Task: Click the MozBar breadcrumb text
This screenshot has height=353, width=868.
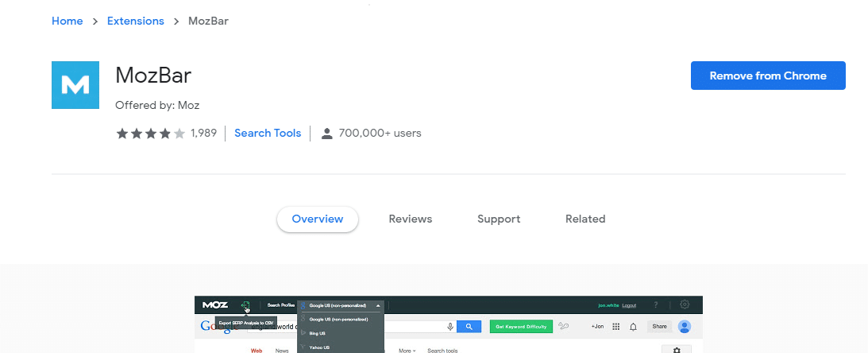Action: [208, 21]
